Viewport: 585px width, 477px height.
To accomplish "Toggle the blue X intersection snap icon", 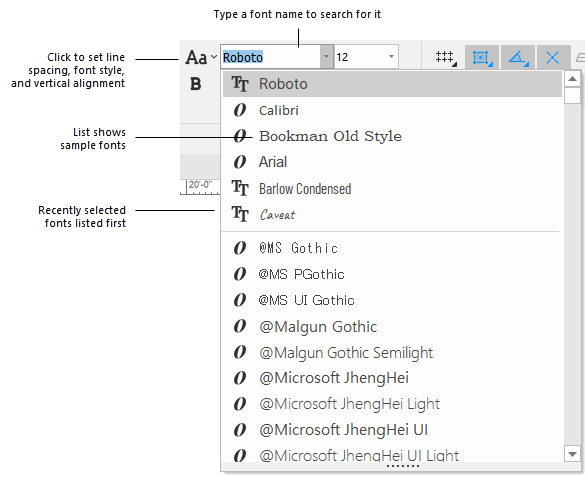I will tap(553, 57).
